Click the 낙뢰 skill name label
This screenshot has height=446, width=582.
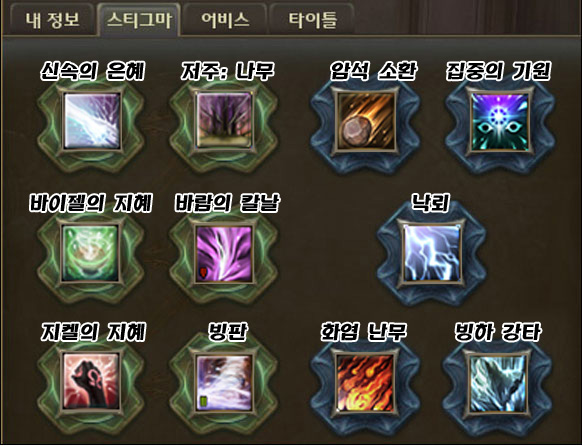431,203
